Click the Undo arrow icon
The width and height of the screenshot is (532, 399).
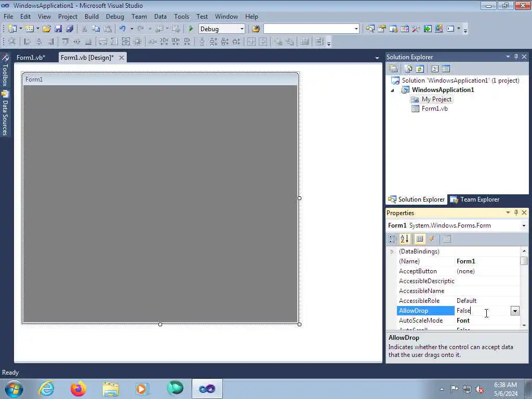pyautogui.click(x=123, y=29)
